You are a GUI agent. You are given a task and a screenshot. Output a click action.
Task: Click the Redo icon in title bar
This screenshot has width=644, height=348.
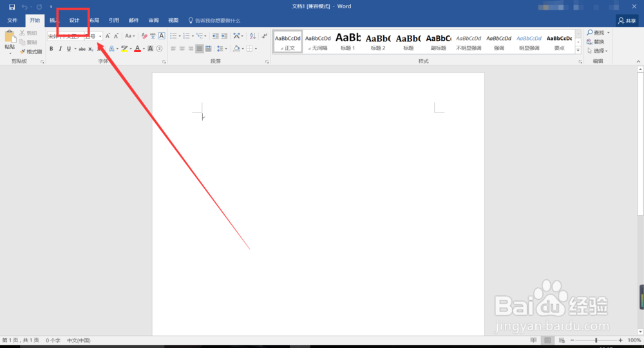(x=39, y=6)
